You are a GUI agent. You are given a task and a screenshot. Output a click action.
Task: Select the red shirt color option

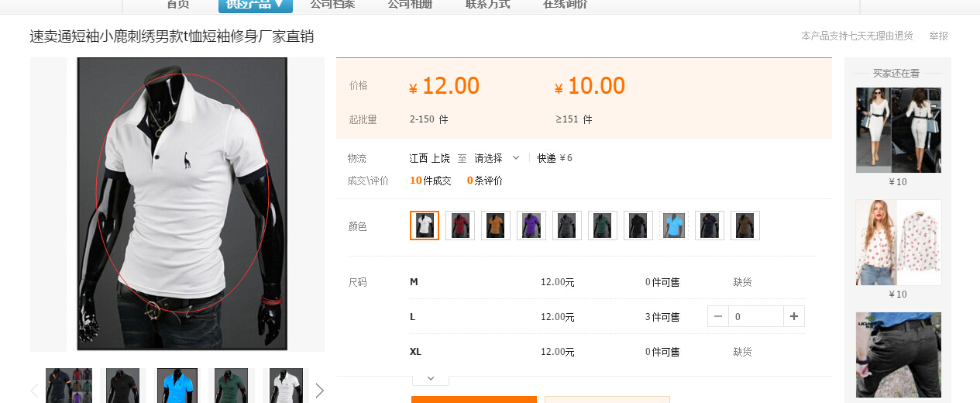click(x=460, y=226)
